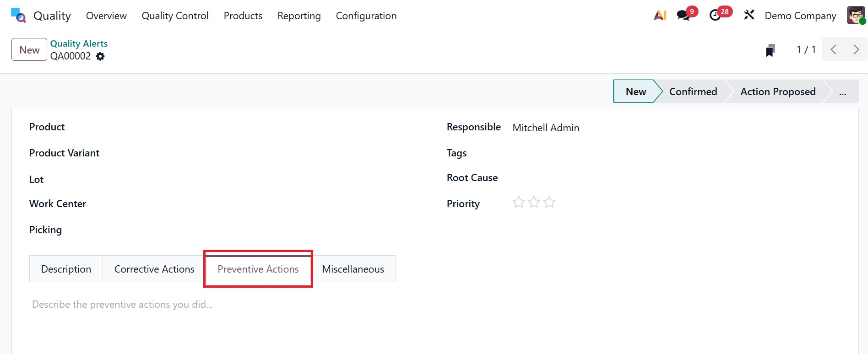Image resolution: width=868 pixels, height=354 pixels.
Task: Switch to the Miscellaneous tab
Action: pos(353,269)
